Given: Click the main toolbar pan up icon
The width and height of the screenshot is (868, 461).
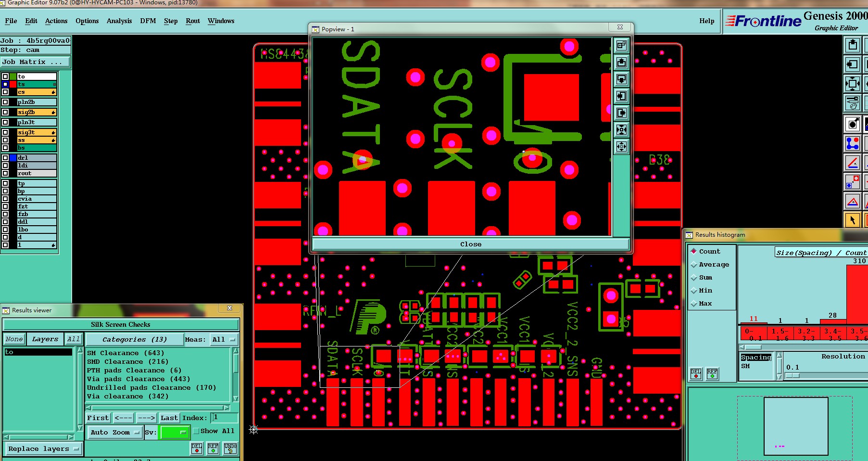Looking at the screenshot, I should click(853, 45).
